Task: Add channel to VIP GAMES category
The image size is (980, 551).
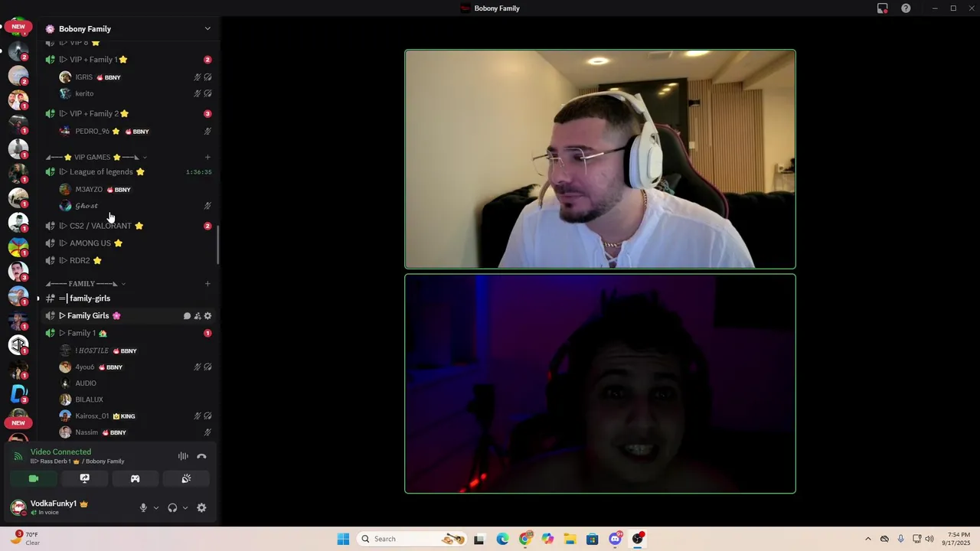Action: coord(207,157)
